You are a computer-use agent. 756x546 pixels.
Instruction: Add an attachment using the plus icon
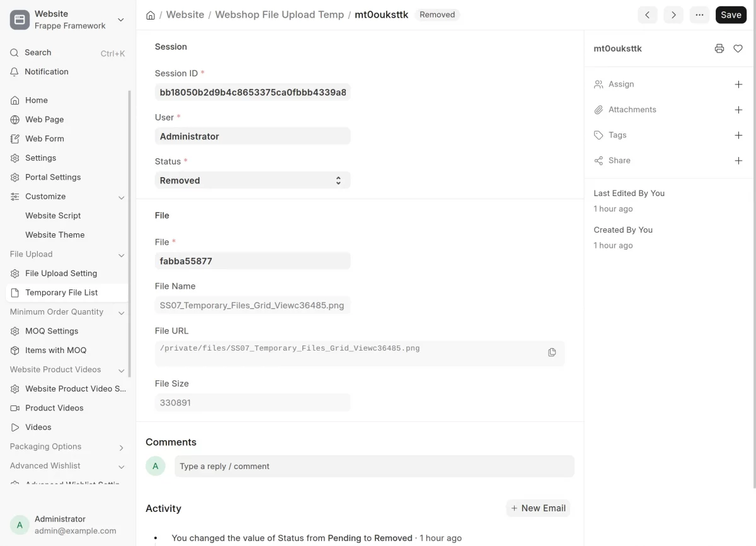coord(738,110)
